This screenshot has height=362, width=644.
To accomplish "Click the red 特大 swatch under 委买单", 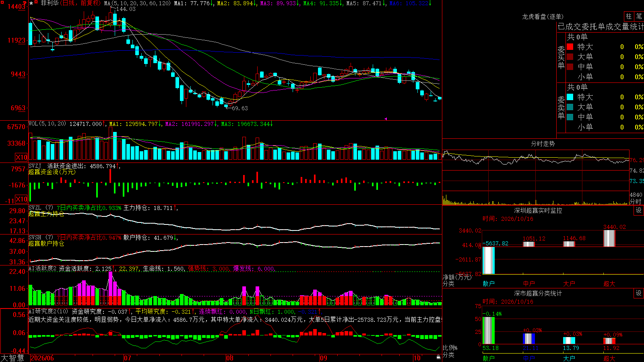I will [570, 47].
